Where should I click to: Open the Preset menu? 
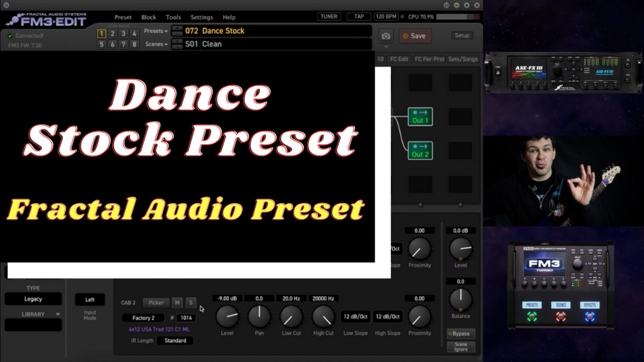point(123,17)
